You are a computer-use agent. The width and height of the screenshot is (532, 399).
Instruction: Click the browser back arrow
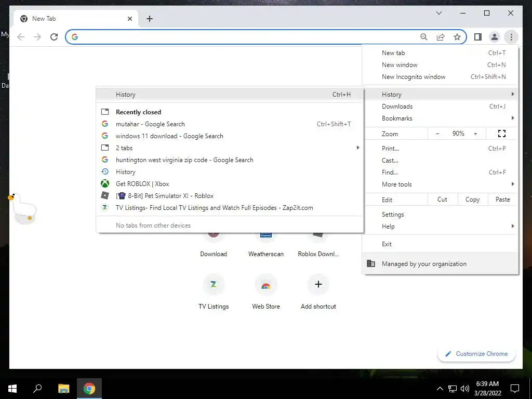click(21, 37)
